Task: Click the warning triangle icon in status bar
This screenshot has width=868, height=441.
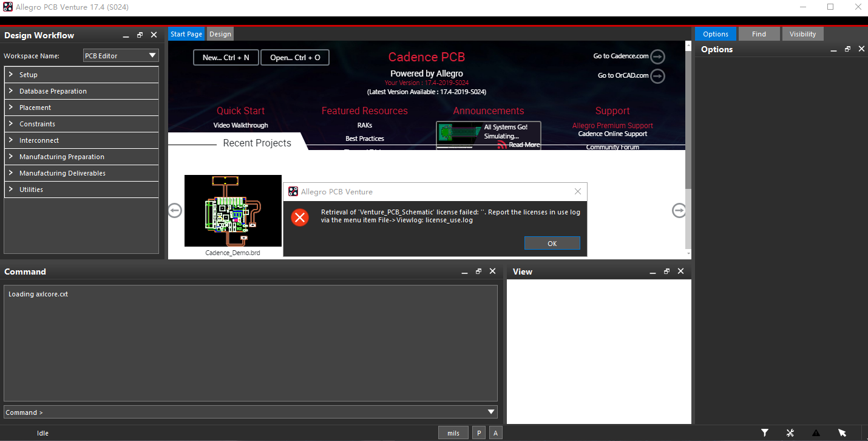Action: tap(816, 433)
